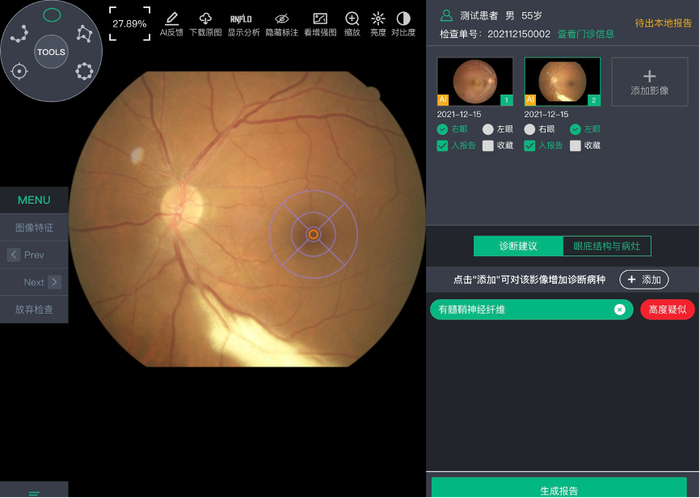Click the 显示分析 icon

pyautogui.click(x=243, y=19)
